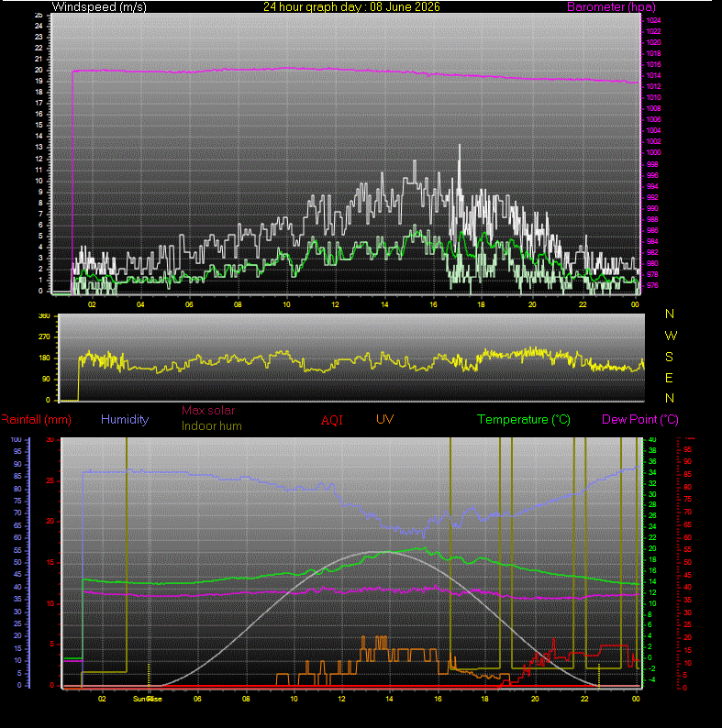This screenshot has width=722, height=728.
Task: Click barometer axis value "988"
Action: point(652,219)
